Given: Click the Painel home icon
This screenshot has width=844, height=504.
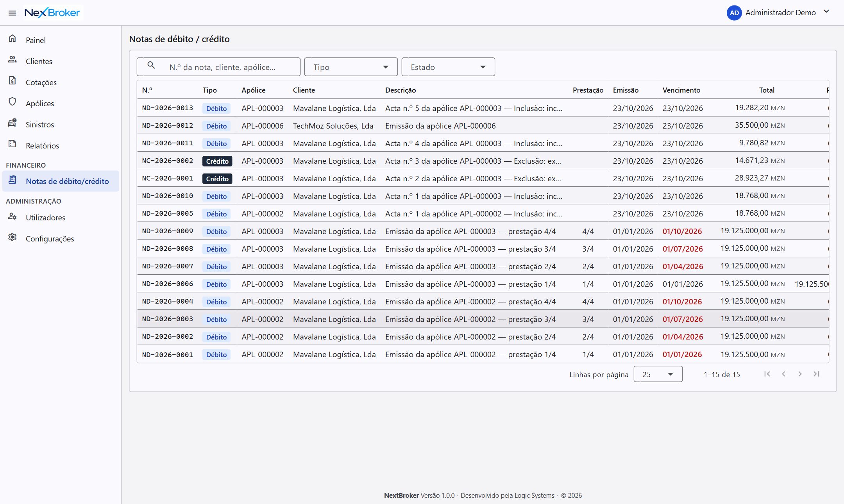Looking at the screenshot, I should click(13, 38).
